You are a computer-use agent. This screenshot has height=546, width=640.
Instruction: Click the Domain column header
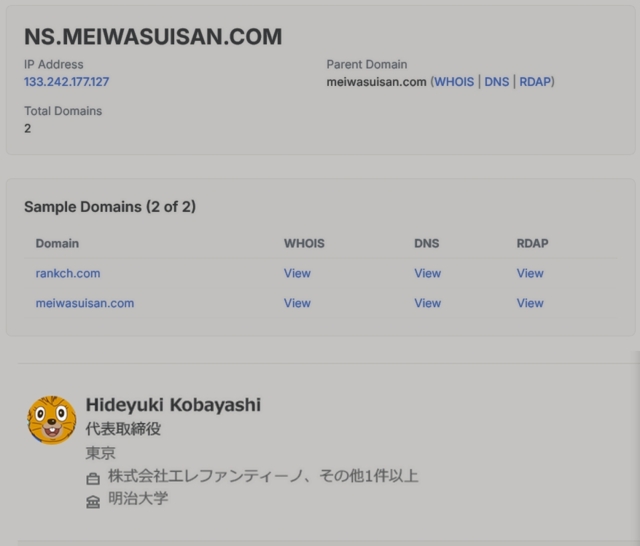click(57, 243)
